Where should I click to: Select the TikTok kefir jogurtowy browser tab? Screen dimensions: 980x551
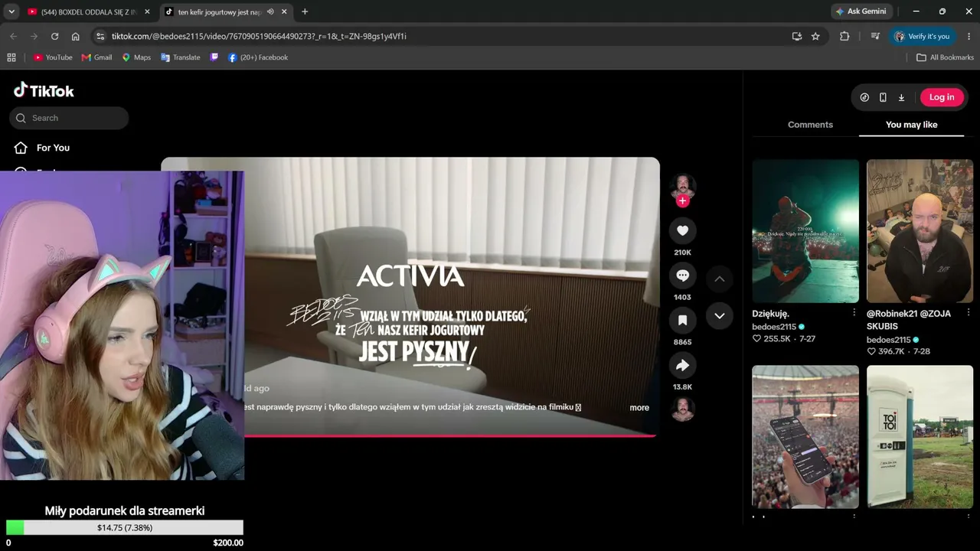(x=227, y=11)
